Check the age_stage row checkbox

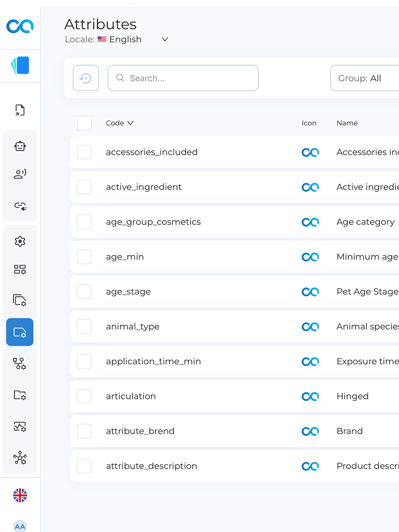[x=84, y=292]
